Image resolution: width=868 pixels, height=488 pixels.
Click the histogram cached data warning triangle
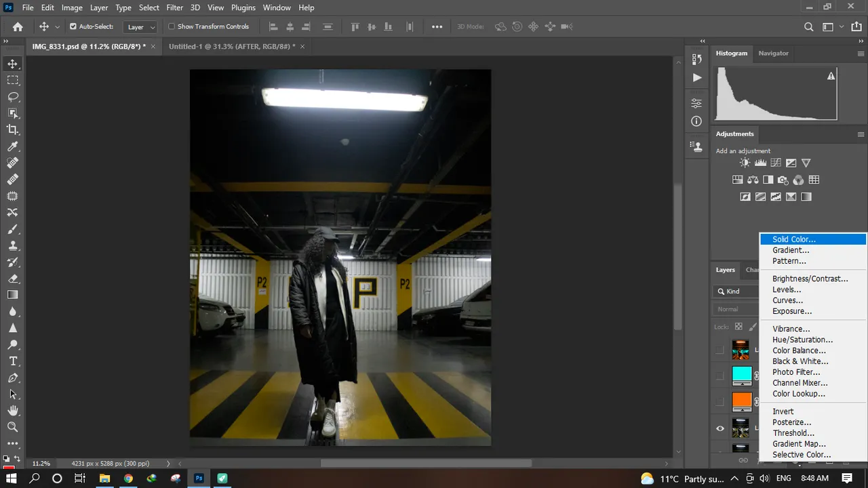point(831,77)
